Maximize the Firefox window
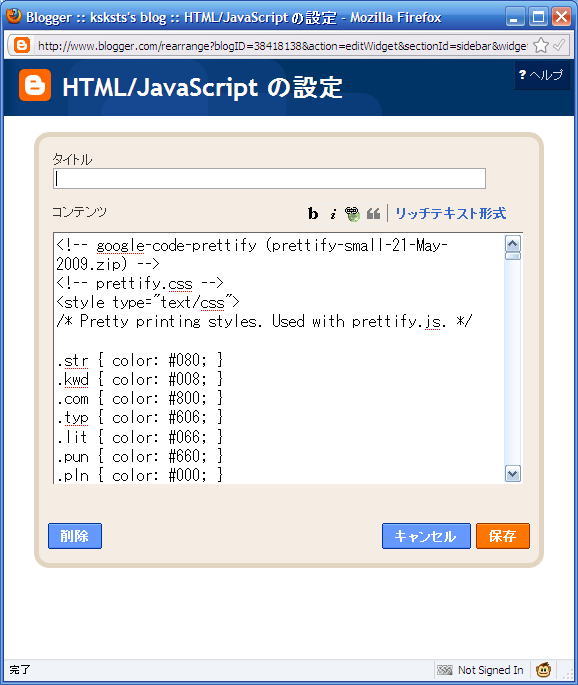578x685 pixels. (x=538, y=17)
